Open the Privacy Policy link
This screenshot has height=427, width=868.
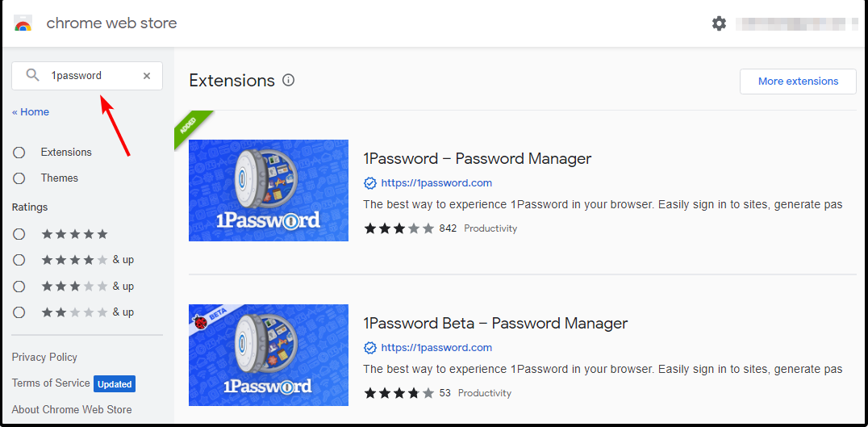click(44, 358)
